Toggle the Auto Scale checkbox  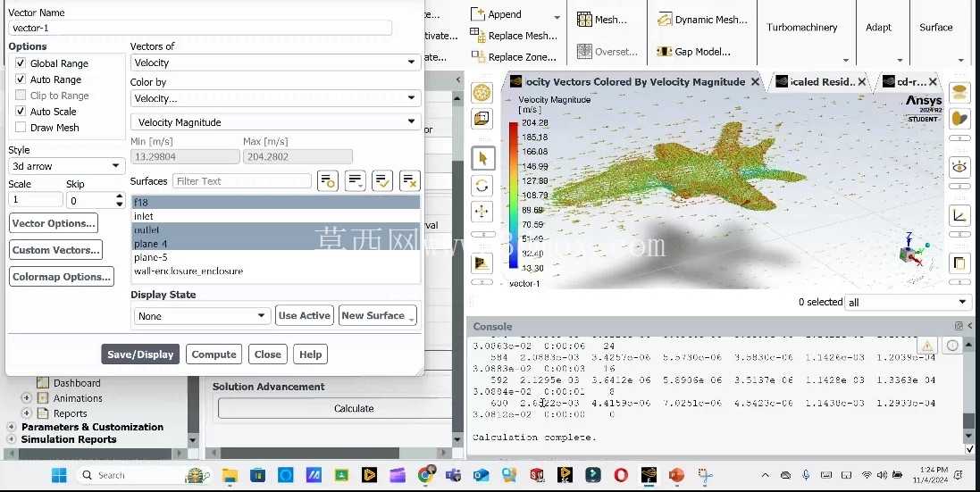(x=21, y=111)
